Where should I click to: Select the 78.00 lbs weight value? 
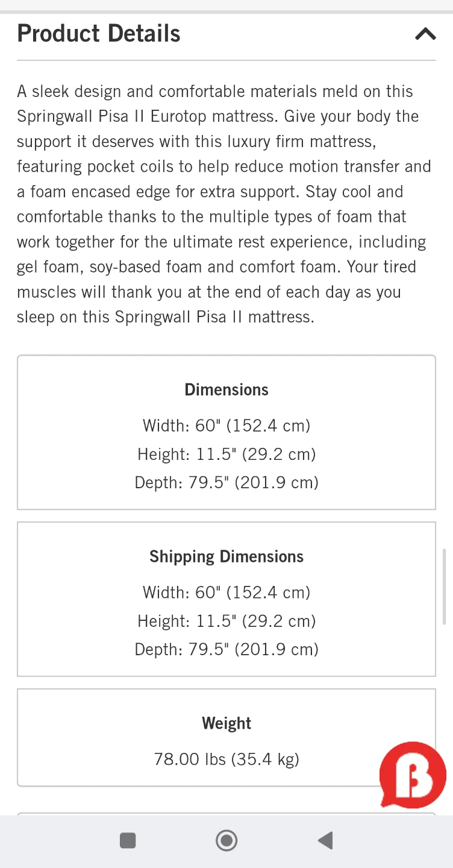pos(226,759)
